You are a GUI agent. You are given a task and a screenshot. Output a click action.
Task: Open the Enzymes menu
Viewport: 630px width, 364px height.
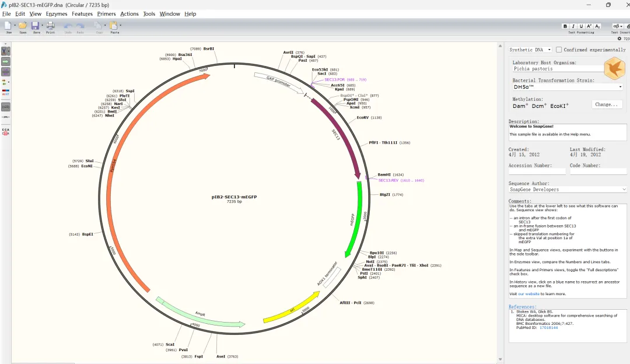[57, 13]
